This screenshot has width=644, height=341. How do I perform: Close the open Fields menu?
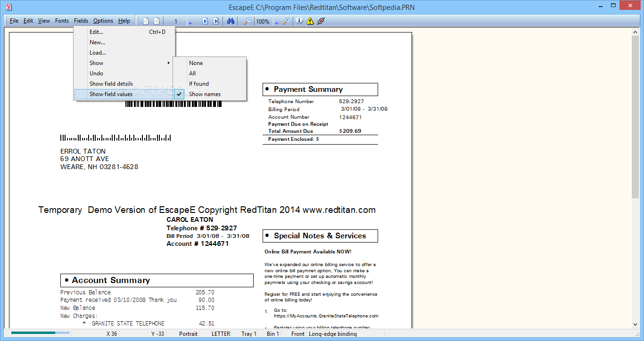(x=81, y=21)
